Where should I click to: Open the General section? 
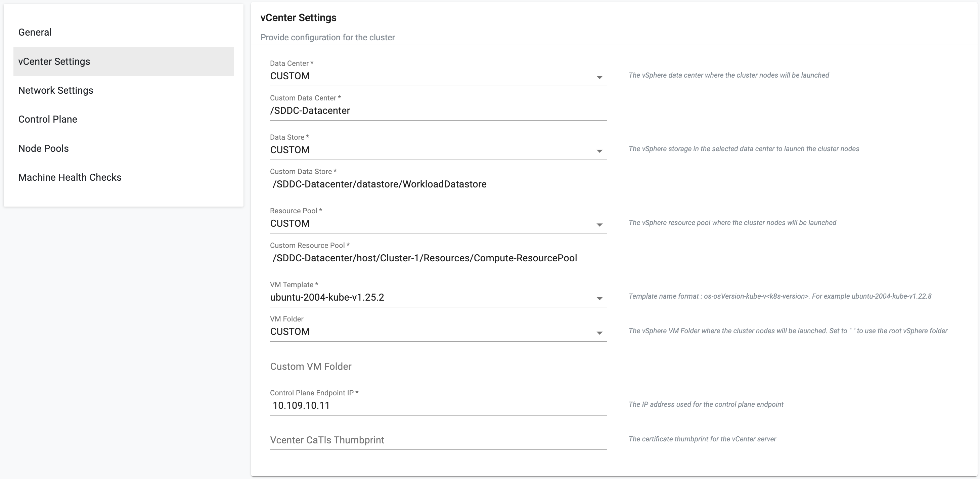[x=123, y=32]
